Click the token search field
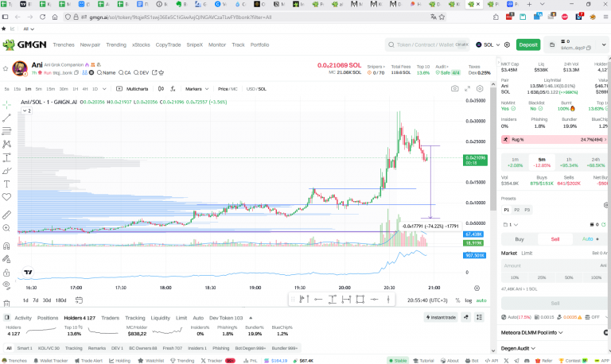This screenshot has height=364, width=611. [427, 45]
